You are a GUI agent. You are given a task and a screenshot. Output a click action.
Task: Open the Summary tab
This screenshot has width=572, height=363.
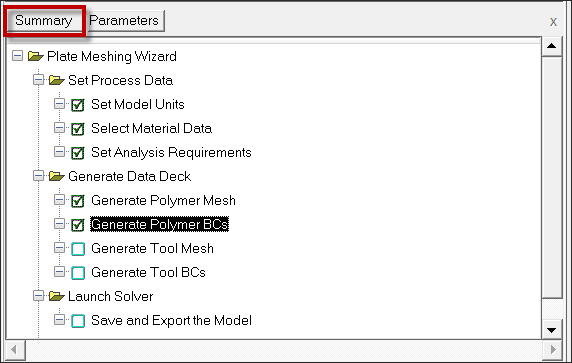click(x=44, y=20)
